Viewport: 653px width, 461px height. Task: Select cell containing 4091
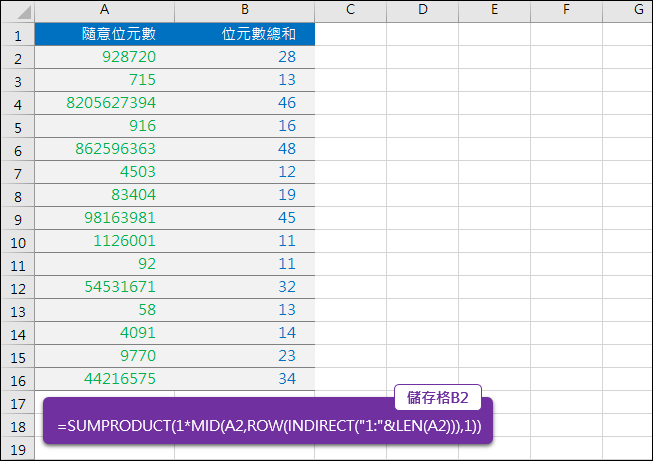105,333
